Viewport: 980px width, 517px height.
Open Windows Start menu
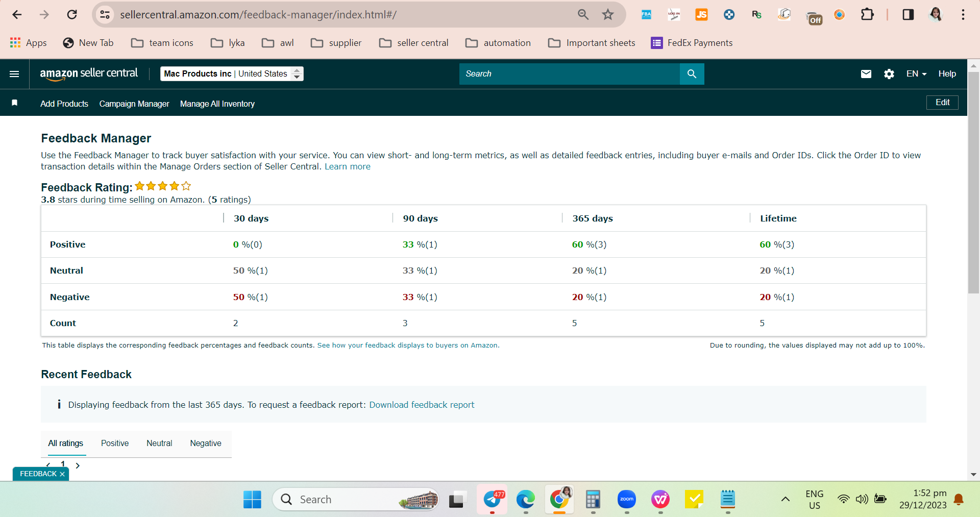[x=252, y=500]
